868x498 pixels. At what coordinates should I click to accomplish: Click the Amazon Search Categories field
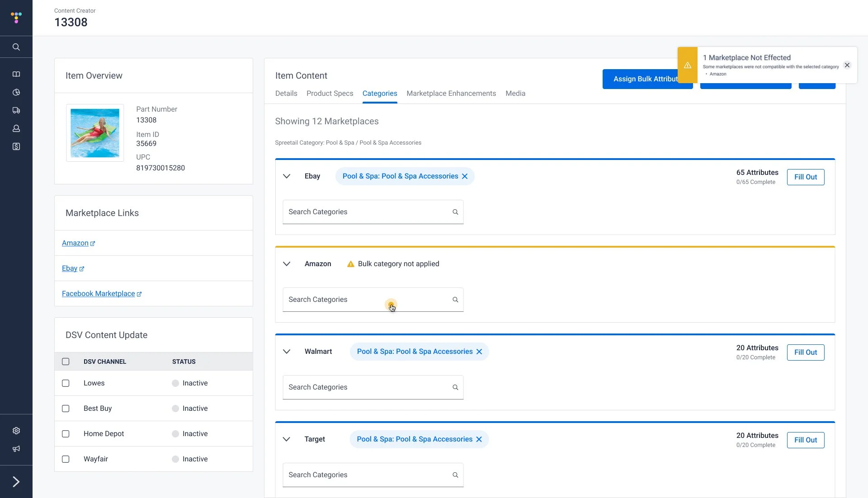coord(366,300)
